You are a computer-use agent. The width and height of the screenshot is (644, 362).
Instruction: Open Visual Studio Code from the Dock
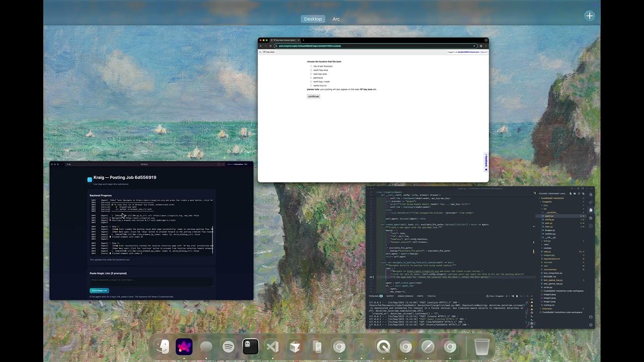272,346
